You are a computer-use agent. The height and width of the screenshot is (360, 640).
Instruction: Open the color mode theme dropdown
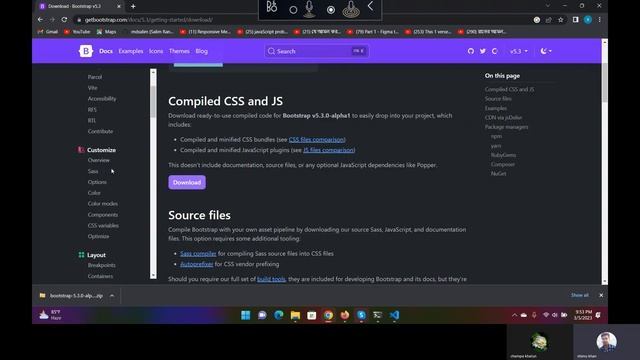tap(546, 51)
